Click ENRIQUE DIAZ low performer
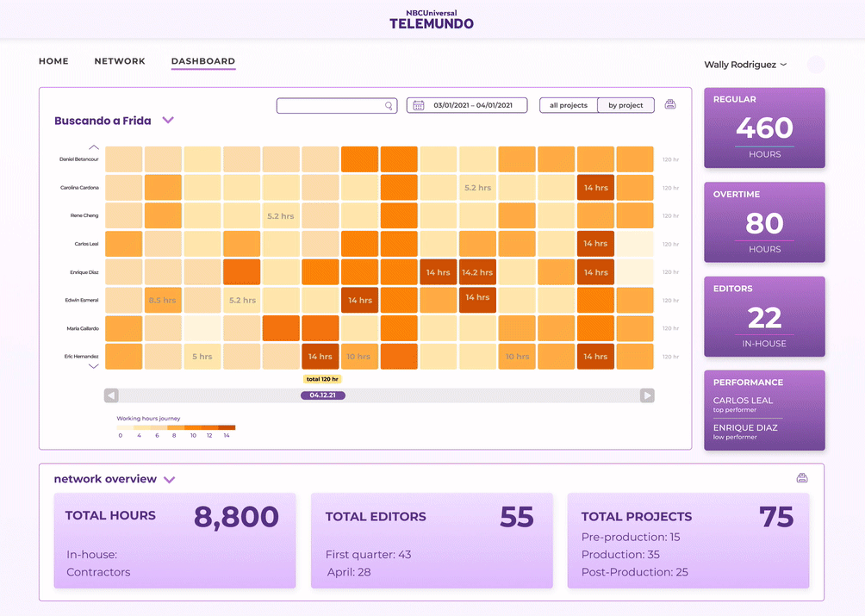Screen dimensions: 865x616 [x=745, y=432]
